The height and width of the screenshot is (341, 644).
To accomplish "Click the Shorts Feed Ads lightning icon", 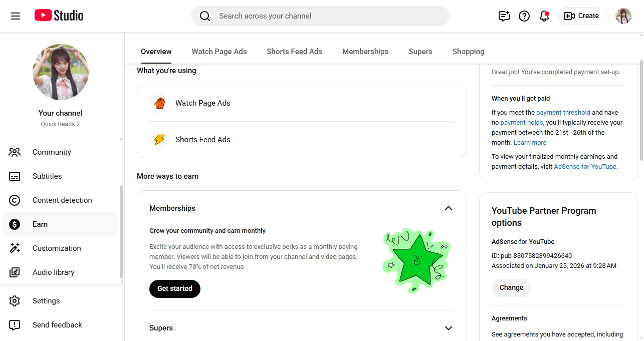I will pyautogui.click(x=159, y=140).
